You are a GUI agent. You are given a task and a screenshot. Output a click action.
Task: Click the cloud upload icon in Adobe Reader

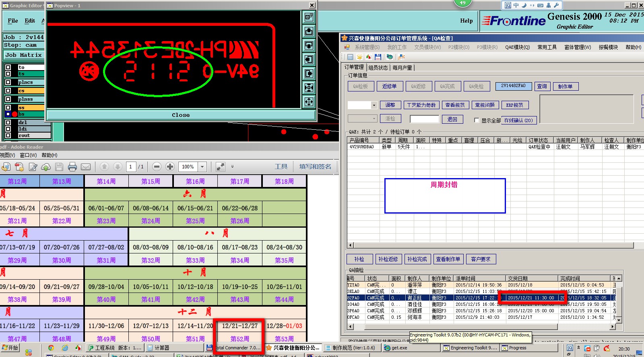tap(46, 167)
